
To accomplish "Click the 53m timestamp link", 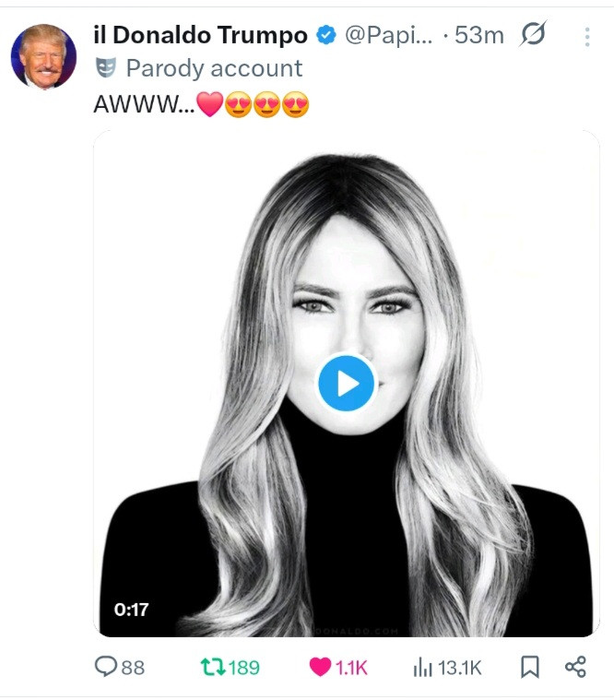I will click(478, 36).
